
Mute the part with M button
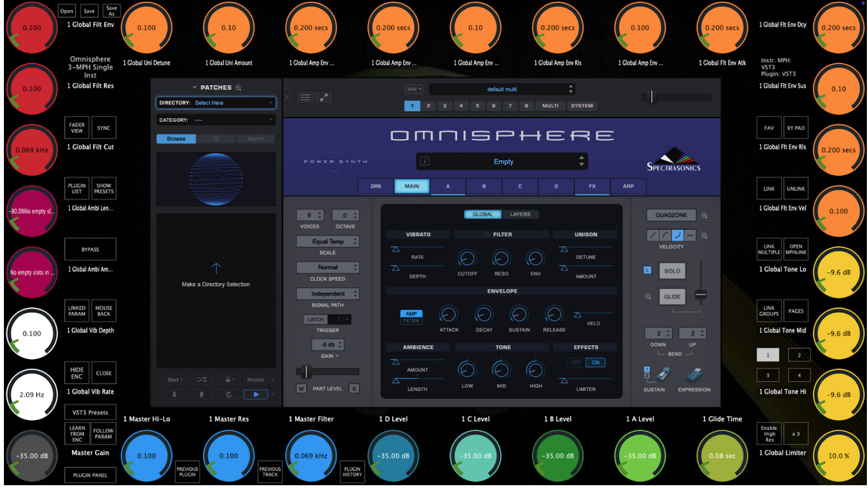click(301, 389)
